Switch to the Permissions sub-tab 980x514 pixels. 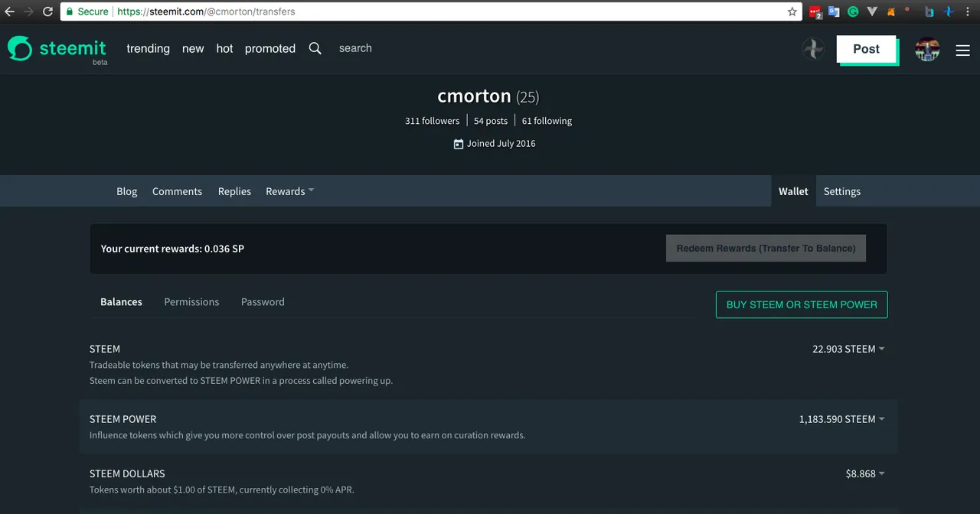(191, 302)
